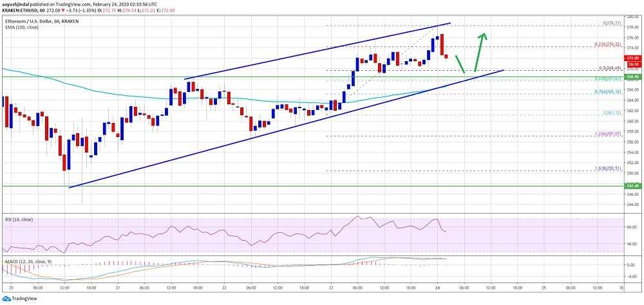Image resolution: width=644 pixels, height=305 pixels.
Task: Select the 1.618 (250.51) Fibonacci extension label
Action: pos(606,169)
